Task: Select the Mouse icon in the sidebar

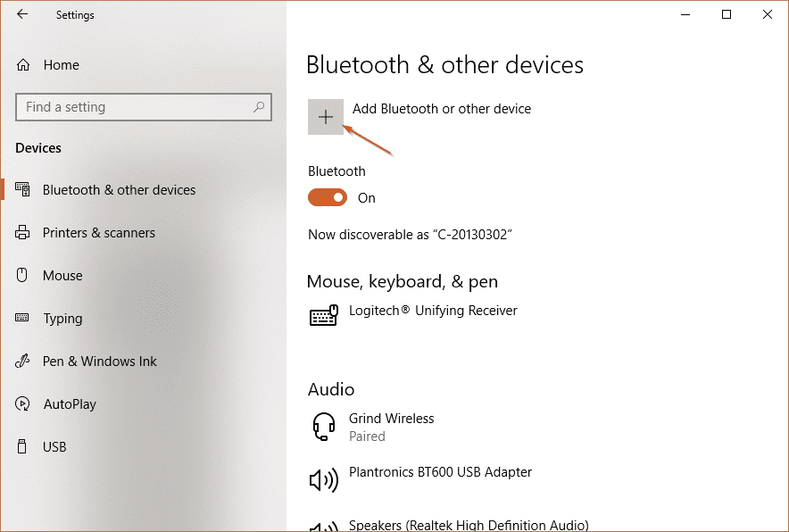Action: [x=21, y=275]
